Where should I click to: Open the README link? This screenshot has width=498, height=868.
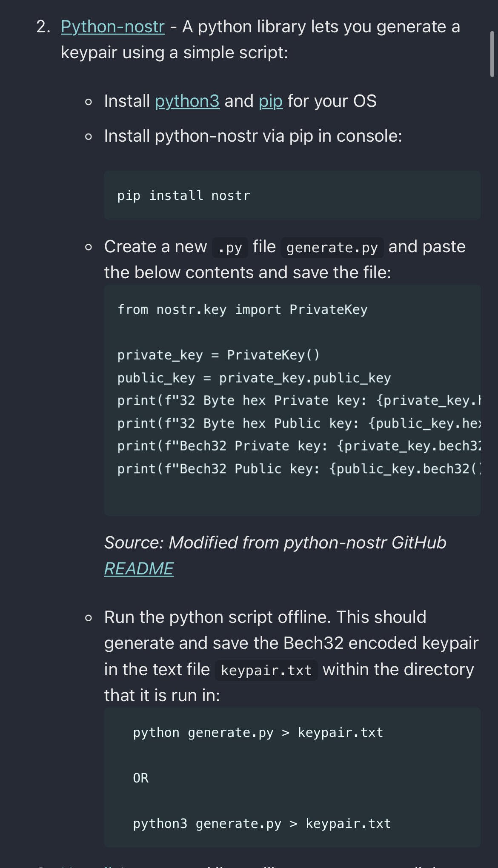click(x=139, y=568)
